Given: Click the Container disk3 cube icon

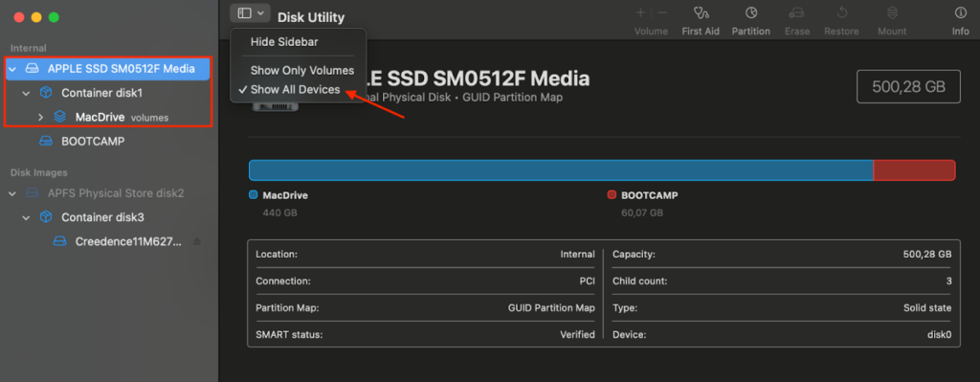Looking at the screenshot, I should point(46,217).
